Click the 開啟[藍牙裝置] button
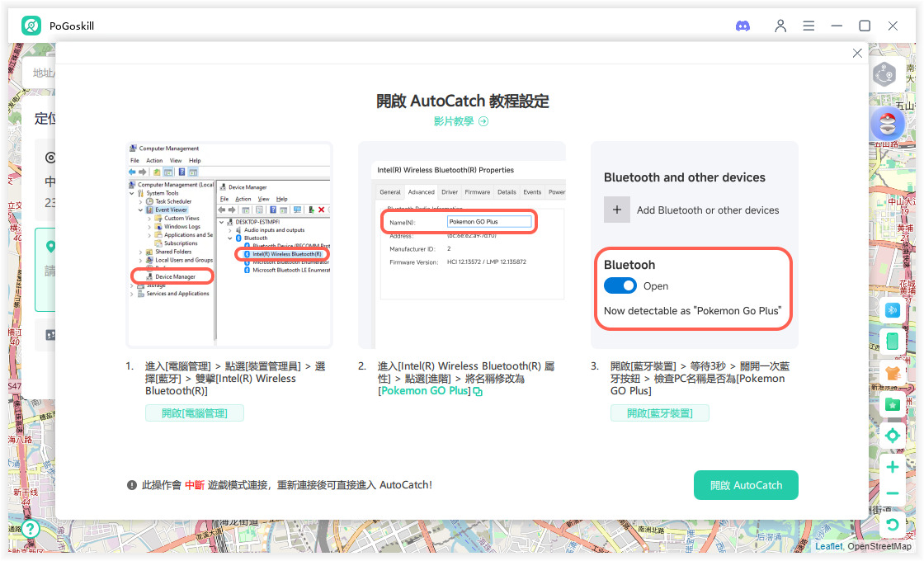This screenshot has height=561, width=924. (x=659, y=413)
